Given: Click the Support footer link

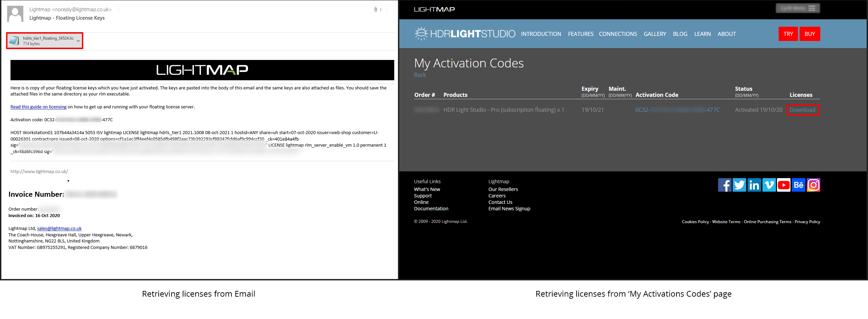Looking at the screenshot, I should 423,196.
